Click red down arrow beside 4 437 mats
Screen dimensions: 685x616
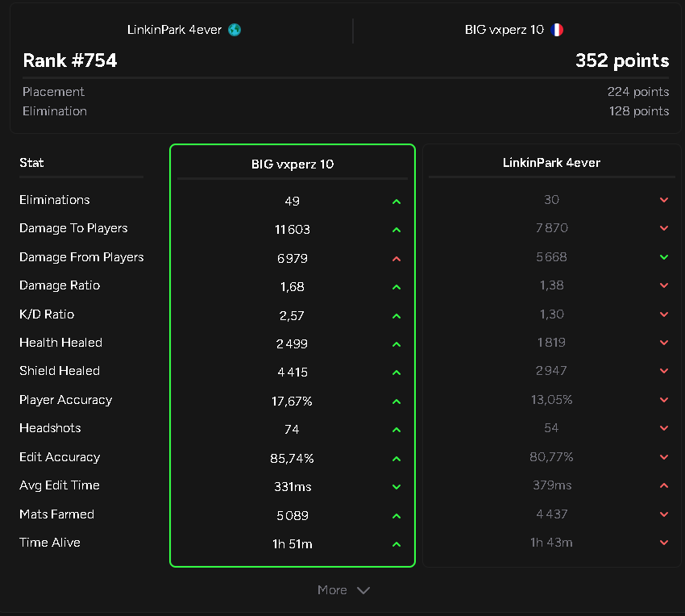point(664,514)
